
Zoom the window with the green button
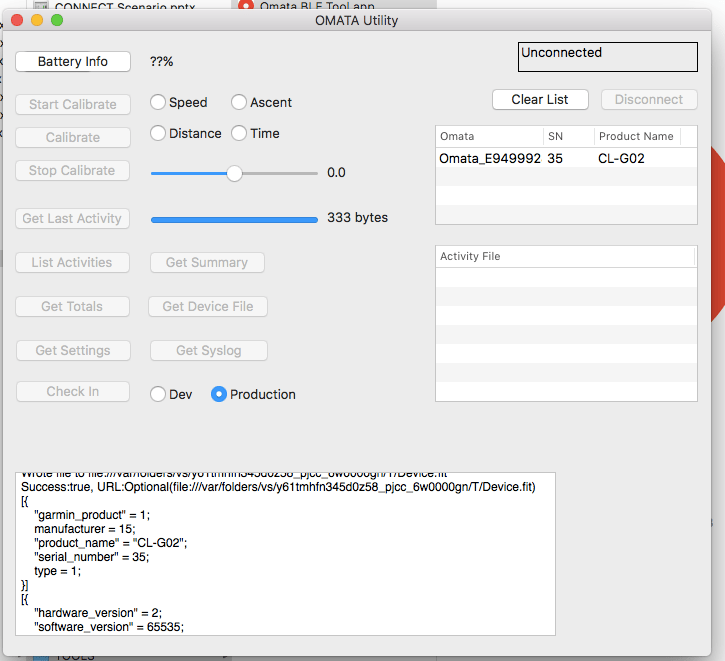(57, 20)
